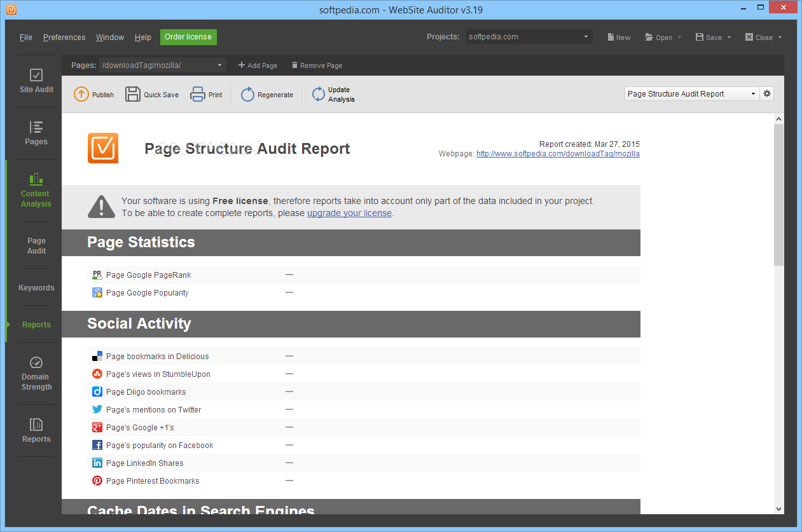
Task: Select the Content Analysis sidebar icon
Action: point(36,179)
